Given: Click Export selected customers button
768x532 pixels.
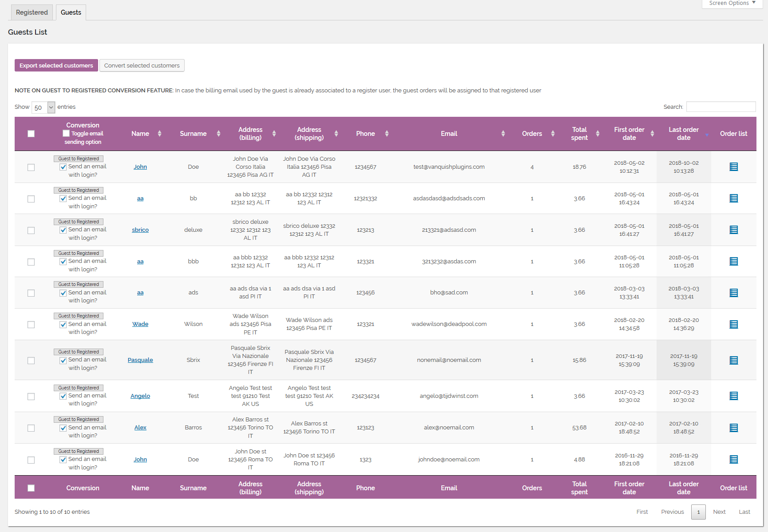Looking at the screenshot, I should click(56, 65).
